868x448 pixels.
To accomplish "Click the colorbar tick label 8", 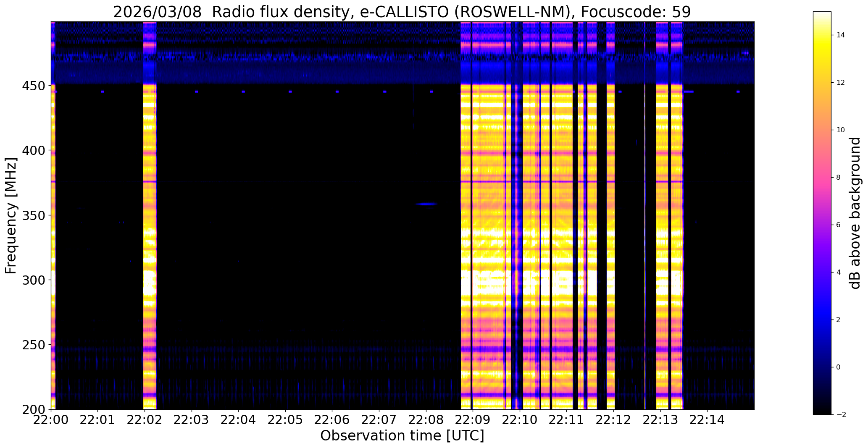I will coord(839,178).
